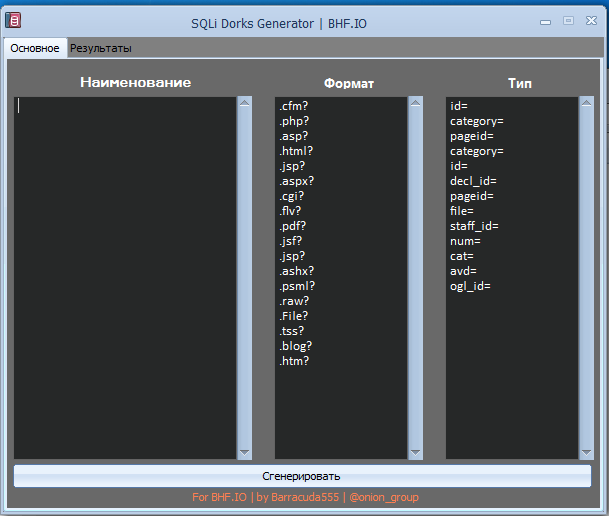Click up arrow of Тип scrollbar
The width and height of the screenshot is (613, 522).
click(587, 103)
